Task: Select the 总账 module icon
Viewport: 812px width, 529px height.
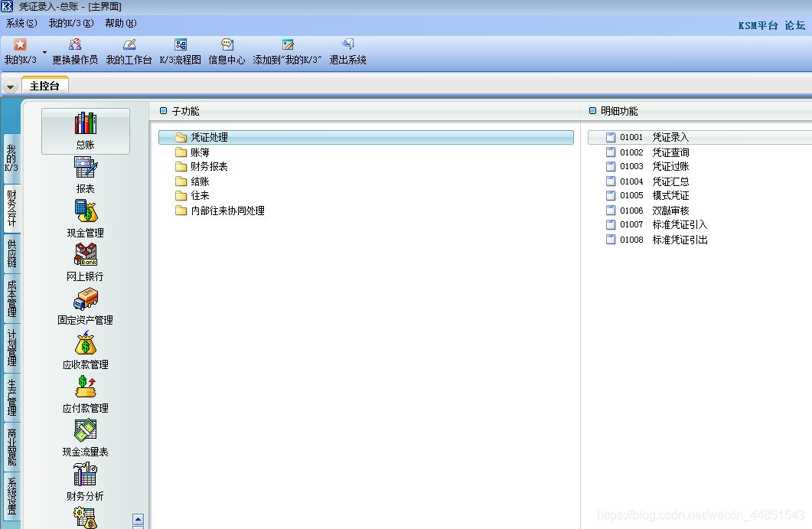Action: (x=86, y=131)
